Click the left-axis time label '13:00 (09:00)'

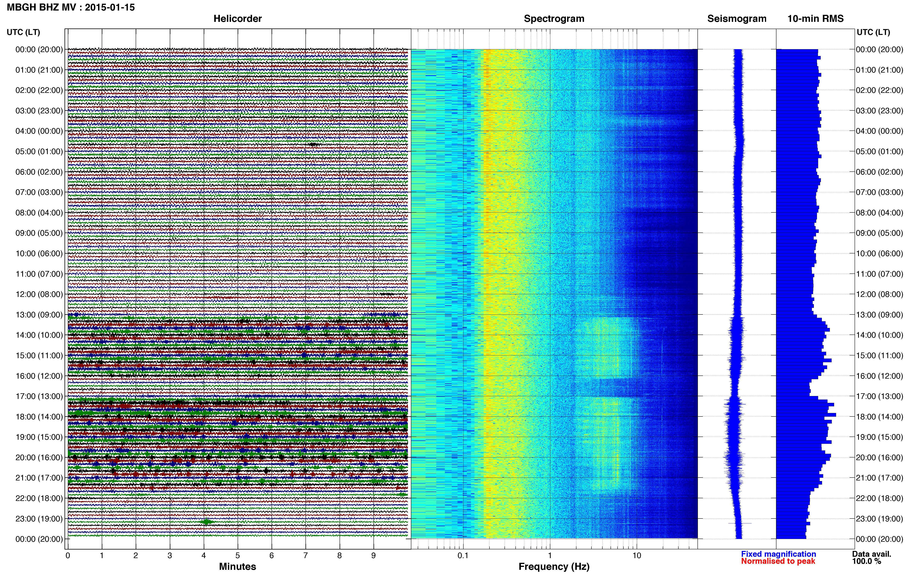tap(39, 315)
